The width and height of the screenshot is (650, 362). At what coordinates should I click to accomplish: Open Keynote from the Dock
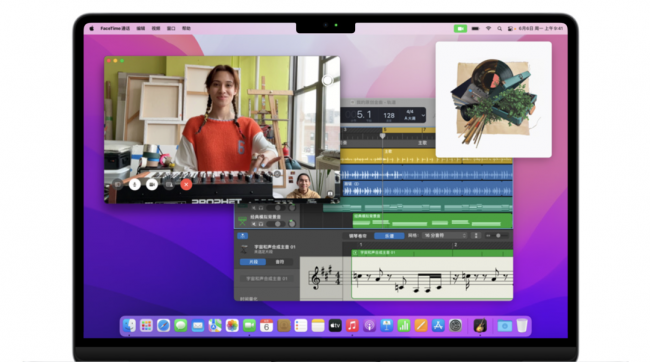387,326
